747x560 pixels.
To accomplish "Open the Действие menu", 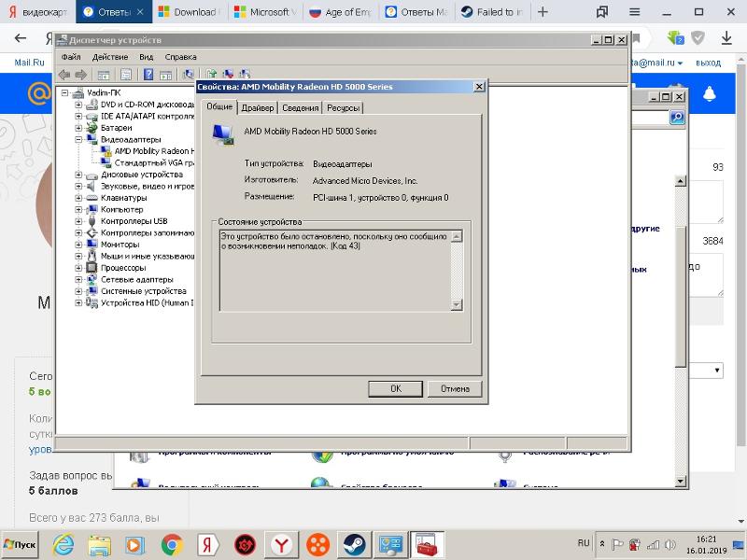I will [x=110, y=57].
